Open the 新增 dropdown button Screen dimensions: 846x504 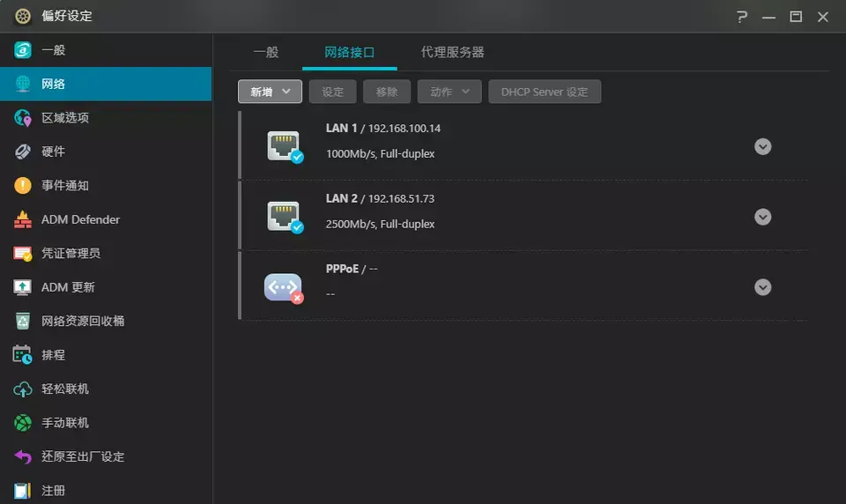pos(270,92)
